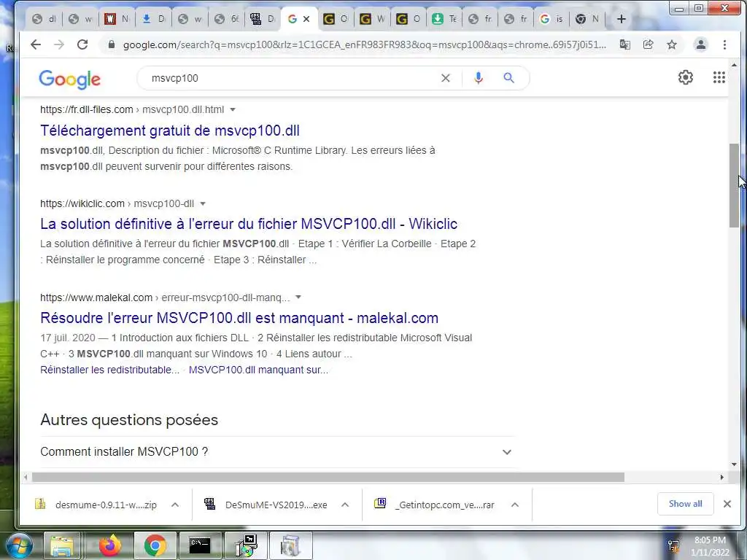Switch to the download arrow 'D' tab

153,19
